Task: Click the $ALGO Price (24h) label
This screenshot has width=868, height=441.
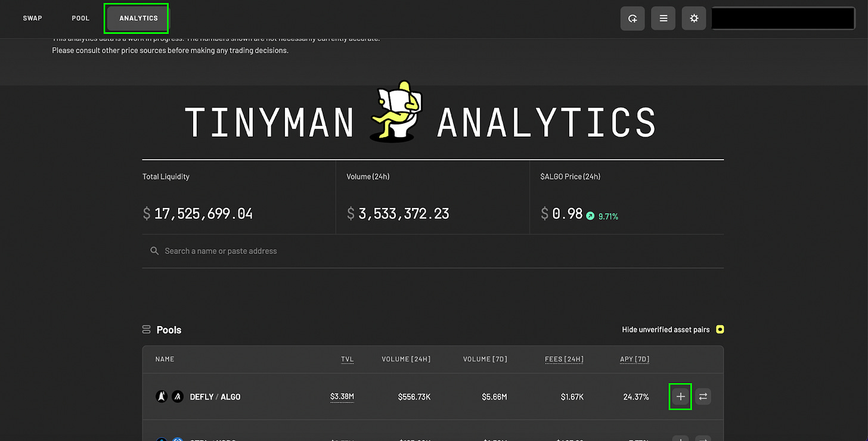Action: pyautogui.click(x=571, y=177)
